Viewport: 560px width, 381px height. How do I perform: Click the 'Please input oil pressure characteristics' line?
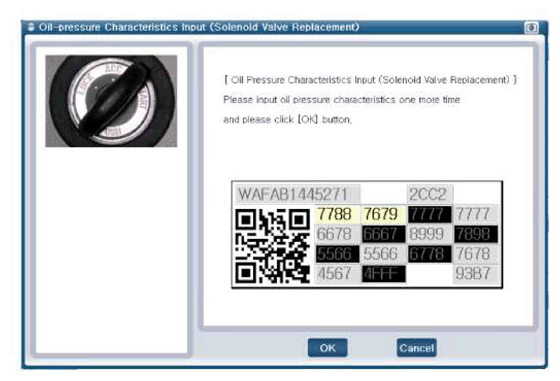tap(341, 100)
